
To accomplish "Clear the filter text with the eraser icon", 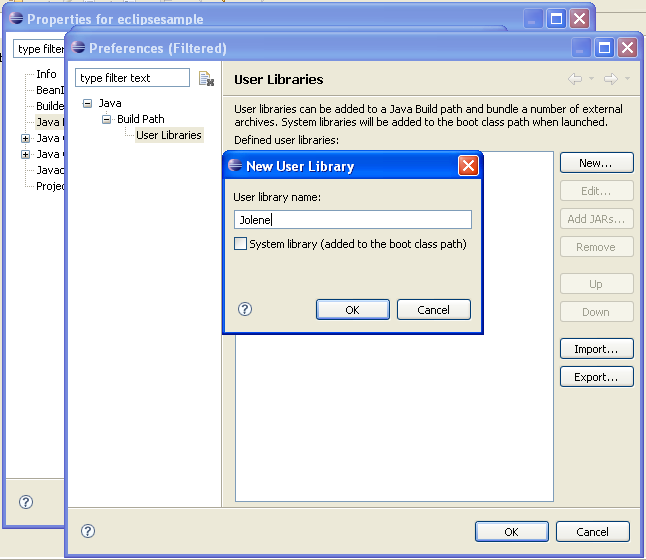I will tap(206, 79).
